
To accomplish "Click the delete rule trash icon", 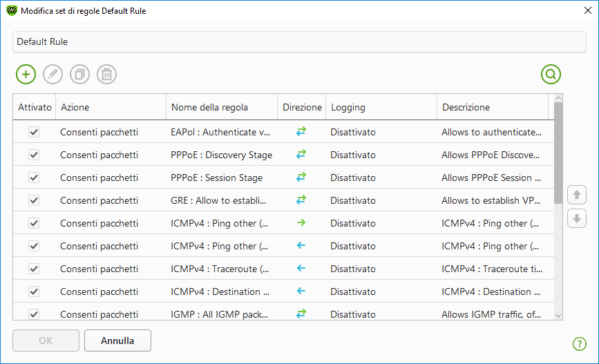I will (x=106, y=75).
